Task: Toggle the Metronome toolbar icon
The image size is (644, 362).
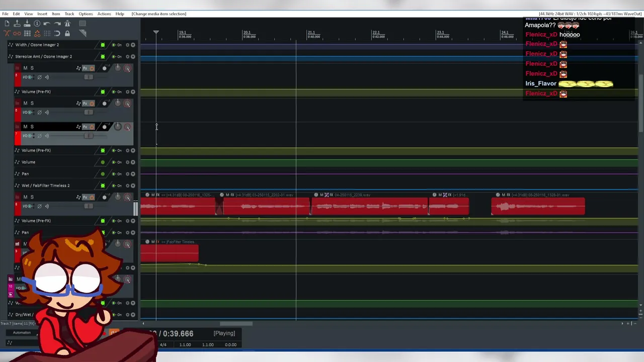Action: [x=67, y=24]
